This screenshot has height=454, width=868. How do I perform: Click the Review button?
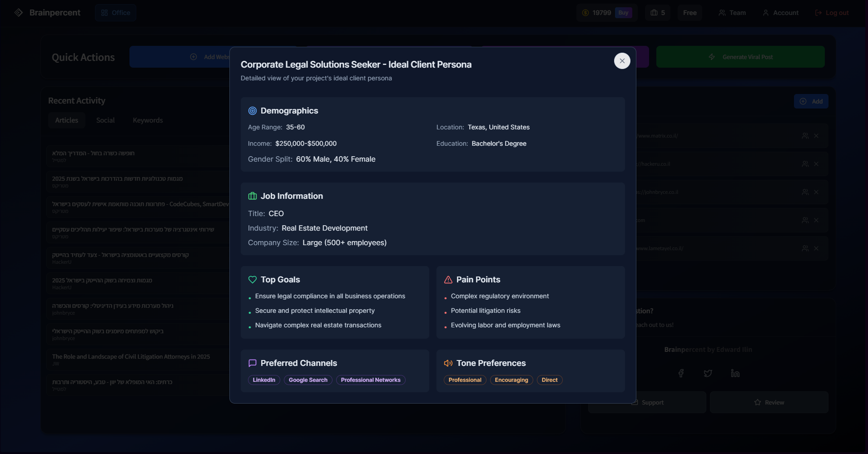tap(769, 402)
